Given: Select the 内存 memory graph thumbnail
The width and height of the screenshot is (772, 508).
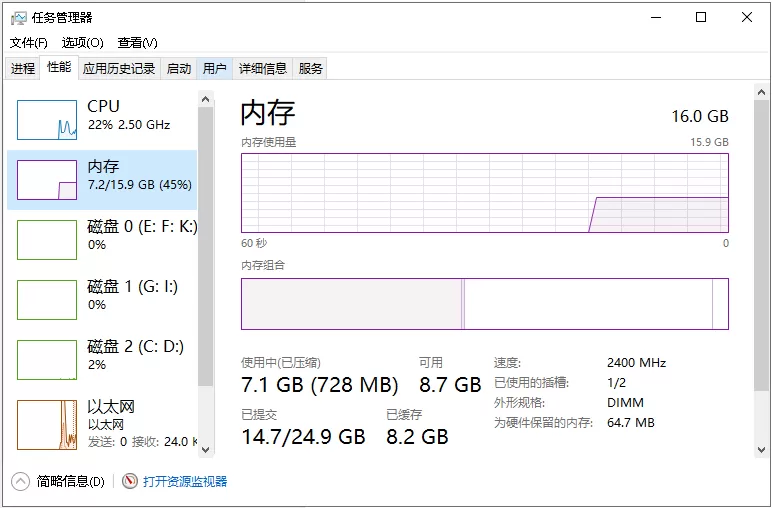Looking at the screenshot, I should (x=47, y=180).
